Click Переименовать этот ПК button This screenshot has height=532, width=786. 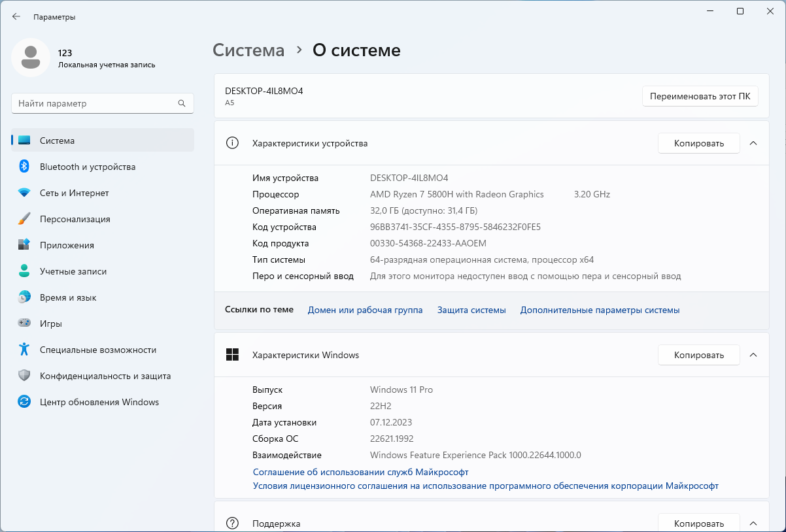point(700,96)
